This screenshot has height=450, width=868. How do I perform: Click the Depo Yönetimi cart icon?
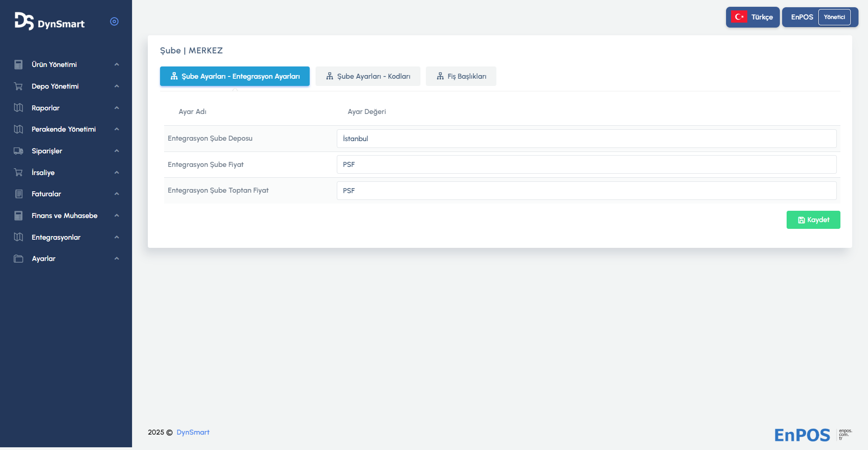(19, 86)
